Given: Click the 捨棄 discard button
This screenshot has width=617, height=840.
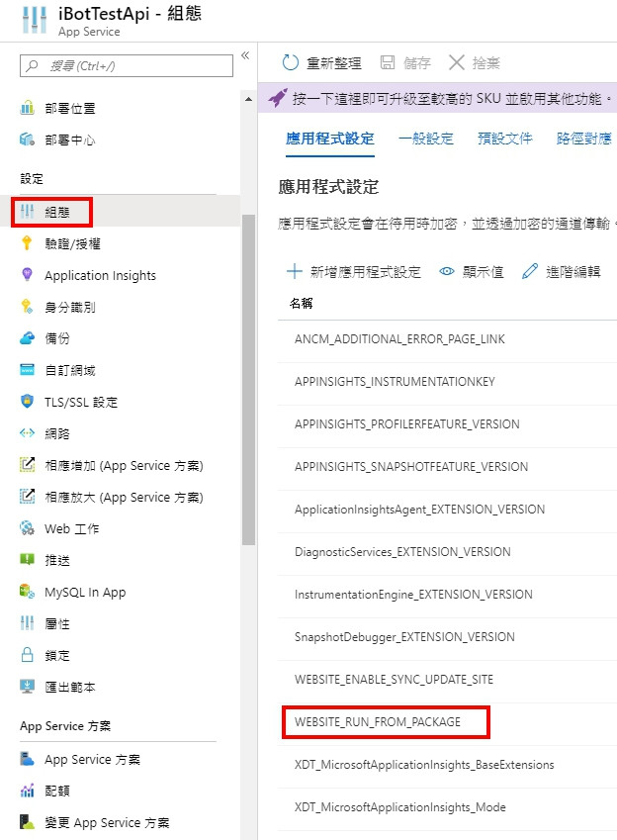Looking at the screenshot, I should pyautogui.click(x=474, y=62).
